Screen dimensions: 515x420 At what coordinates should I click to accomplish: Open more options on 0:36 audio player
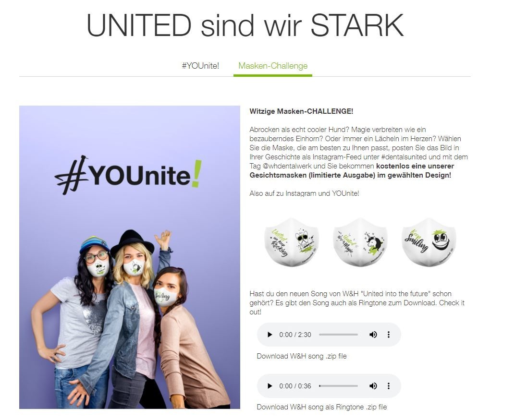pos(389,386)
